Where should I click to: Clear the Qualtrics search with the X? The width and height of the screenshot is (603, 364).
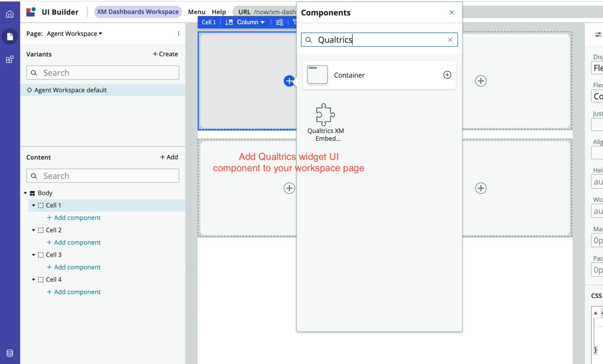450,40
